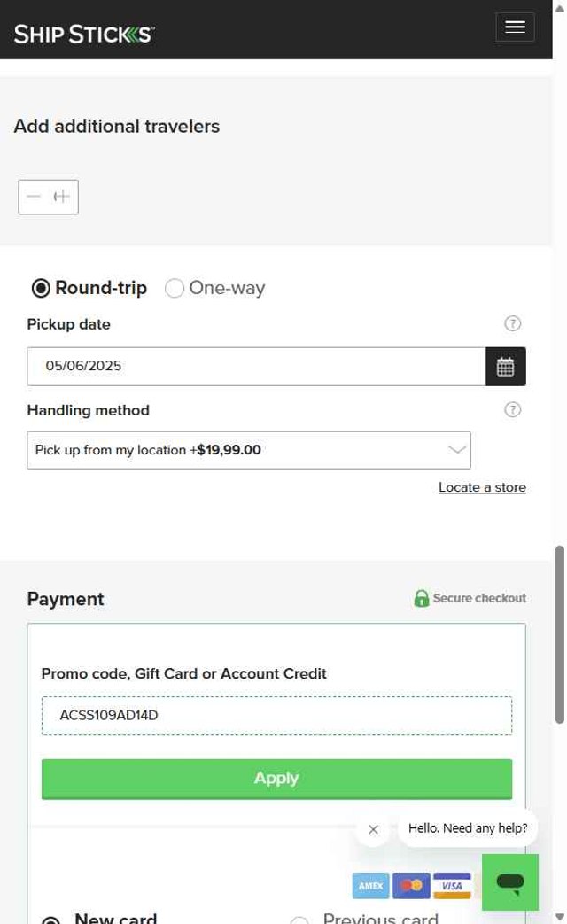The image size is (567, 924).
Task: Increase additional travelers with plus button
Action: click(x=62, y=197)
